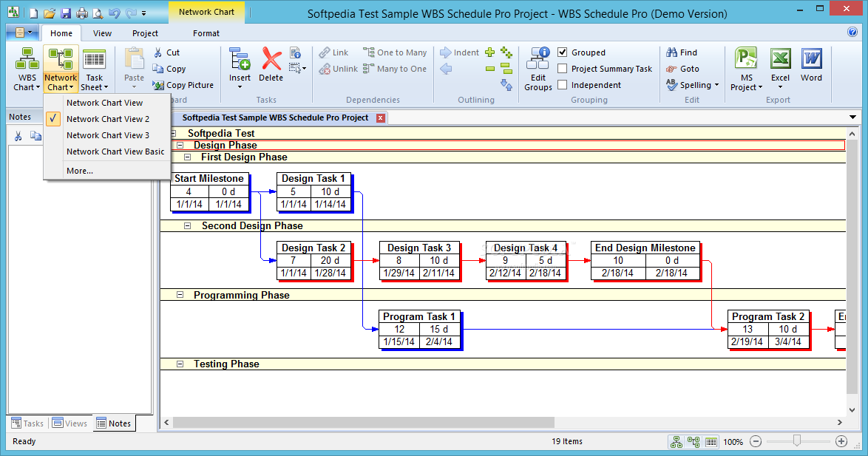Close the Softpedia Test Sample project tab
This screenshot has width=868, height=456.
pyautogui.click(x=380, y=118)
